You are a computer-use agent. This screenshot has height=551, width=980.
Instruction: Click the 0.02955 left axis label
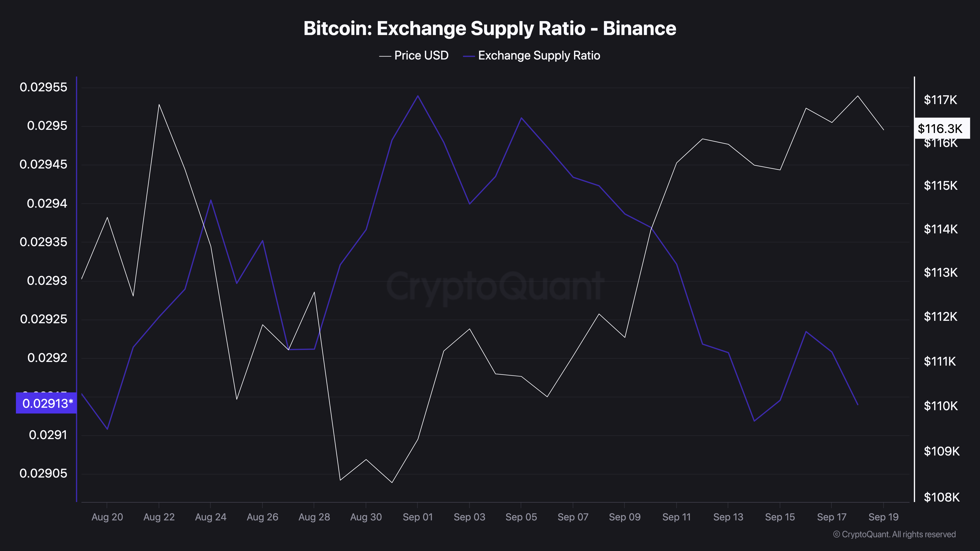[43, 87]
